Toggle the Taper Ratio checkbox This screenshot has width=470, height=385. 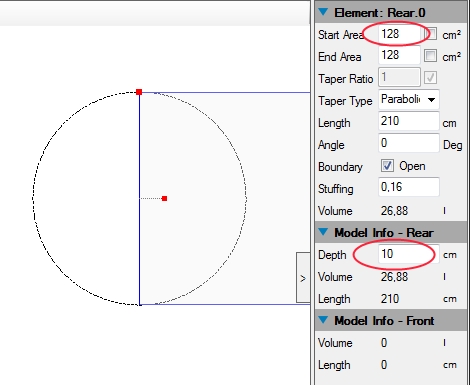430,78
